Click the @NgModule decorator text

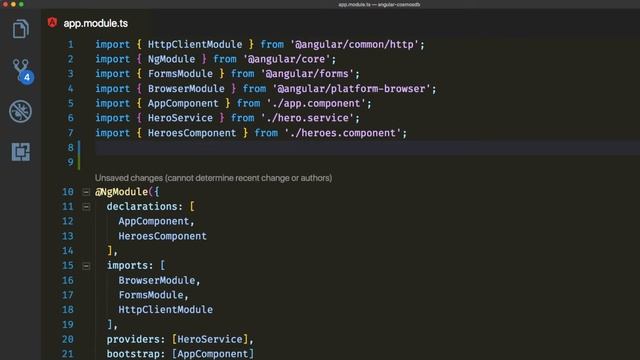coord(122,192)
